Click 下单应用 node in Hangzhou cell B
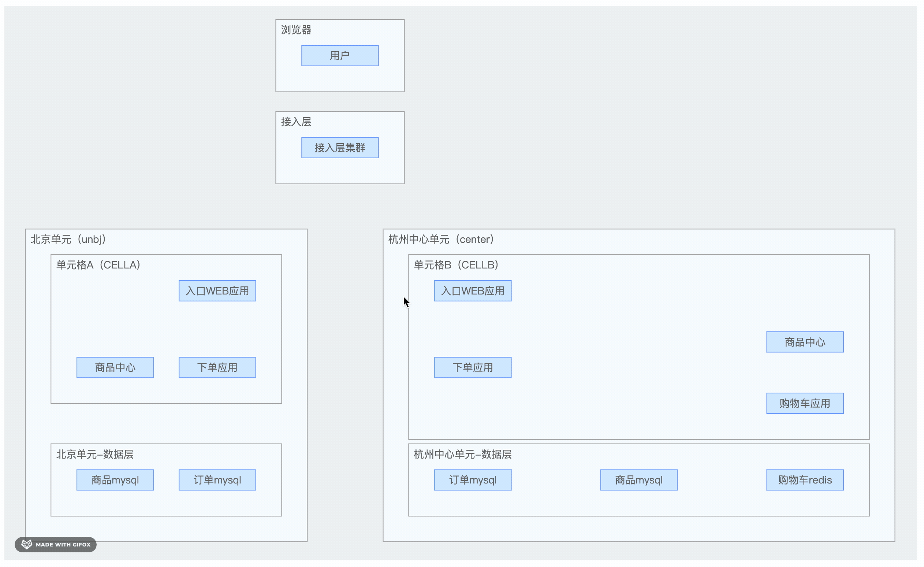 point(473,367)
